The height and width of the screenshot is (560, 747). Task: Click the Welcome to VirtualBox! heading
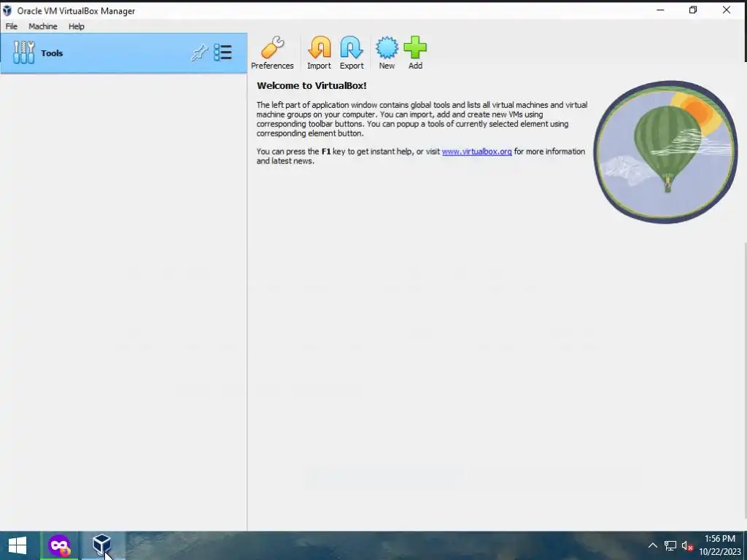[x=311, y=86]
